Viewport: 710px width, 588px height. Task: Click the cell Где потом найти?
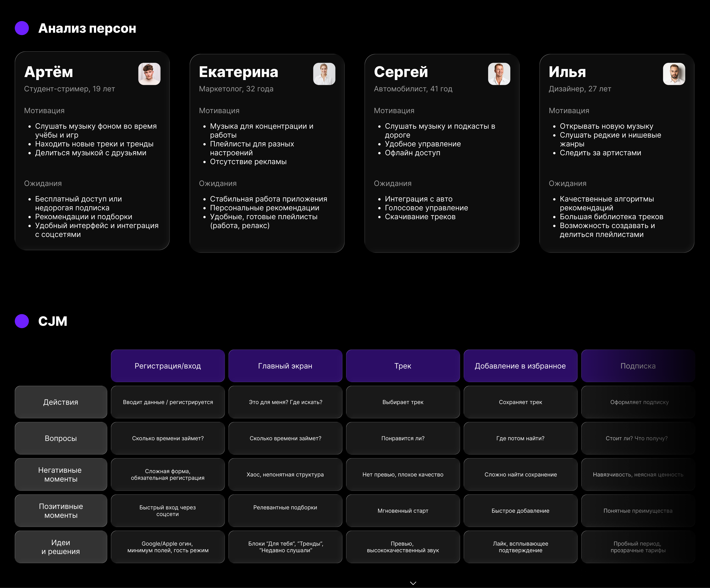[x=520, y=438]
